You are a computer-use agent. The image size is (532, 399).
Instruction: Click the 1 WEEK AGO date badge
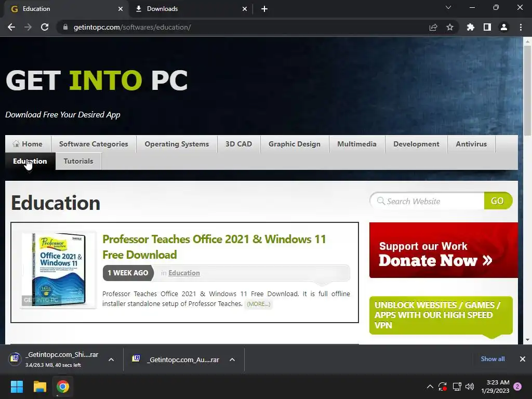[x=128, y=273]
